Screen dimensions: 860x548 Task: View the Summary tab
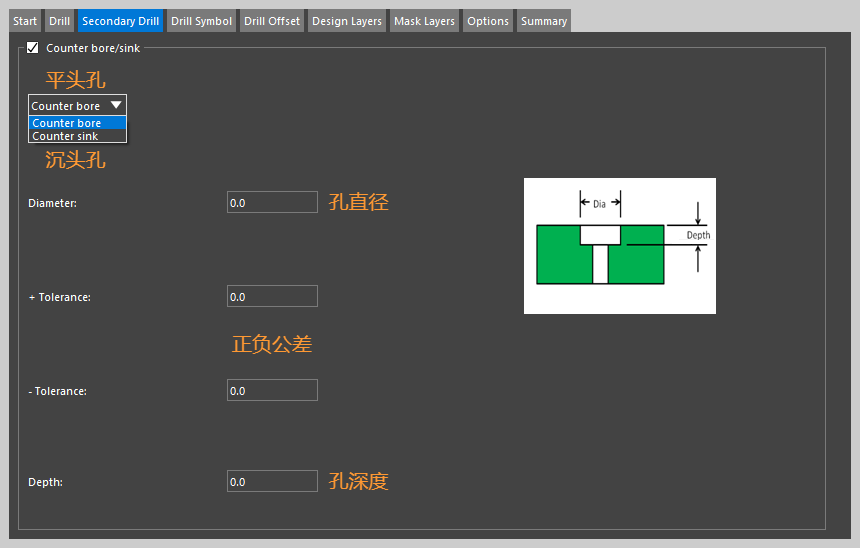tap(544, 21)
